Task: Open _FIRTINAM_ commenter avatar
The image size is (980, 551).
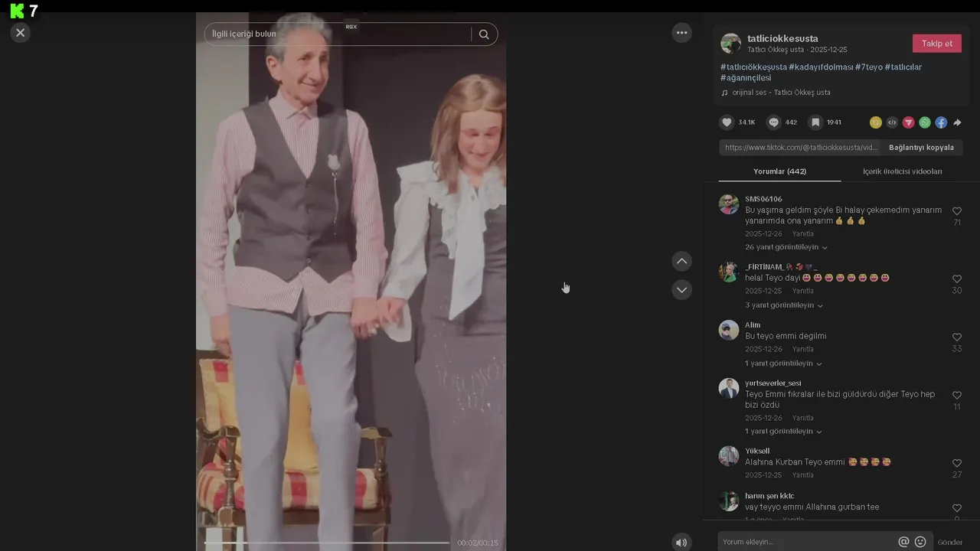Action: coord(729,272)
